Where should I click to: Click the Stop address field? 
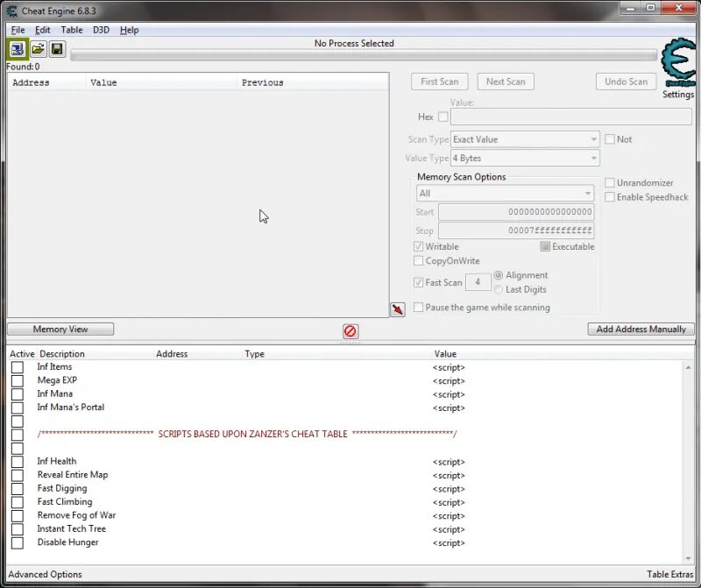(x=516, y=230)
